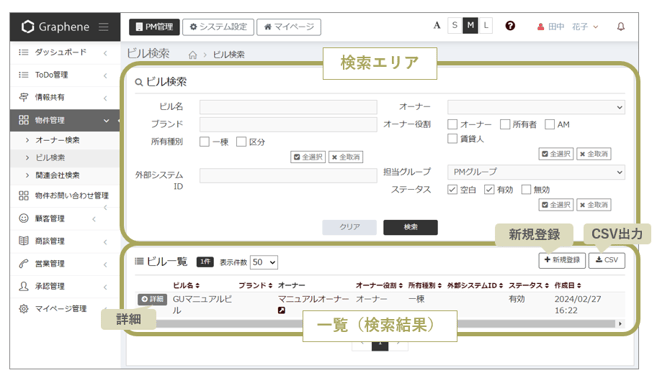Viewport: 670px width, 383px height.
Task: Check the 所有者 role checkbox
Action: tap(505, 124)
